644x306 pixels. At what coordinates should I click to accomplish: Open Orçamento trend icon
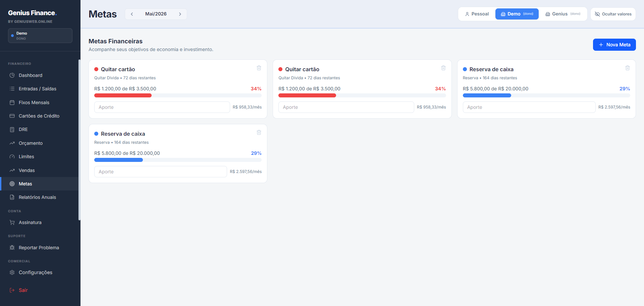click(x=12, y=143)
